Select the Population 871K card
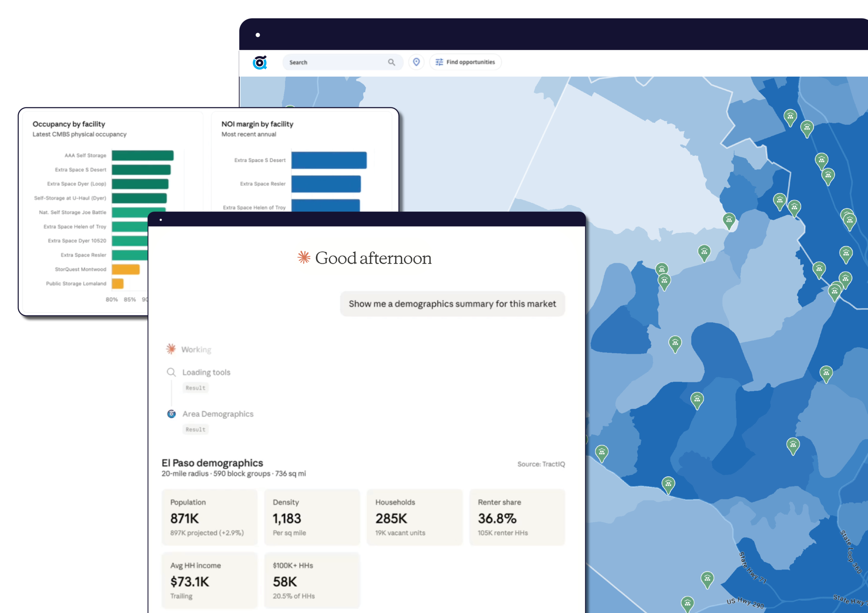 point(210,517)
